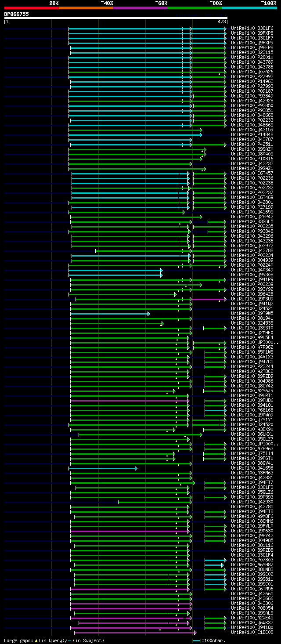The height and width of the screenshot is (644, 281).
Task: Click the white query length ruler bar
Action: point(116,18)
